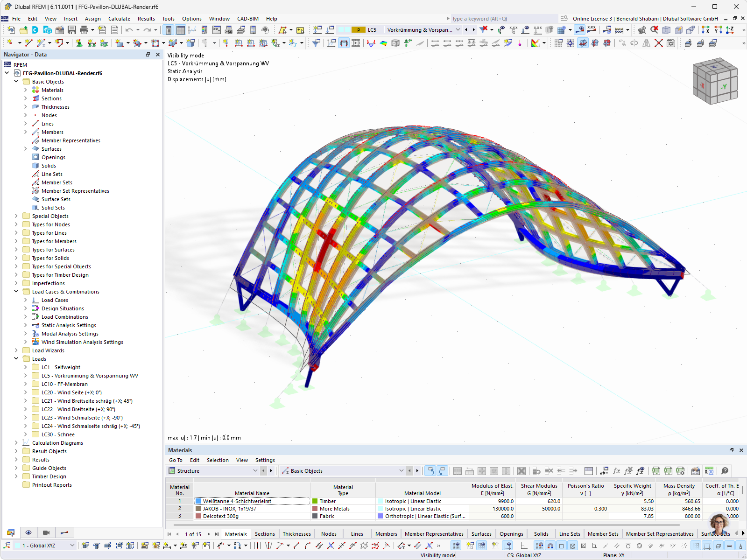Toggle the results on/off frame button
This screenshot has height=560, width=747.
click(x=344, y=43)
